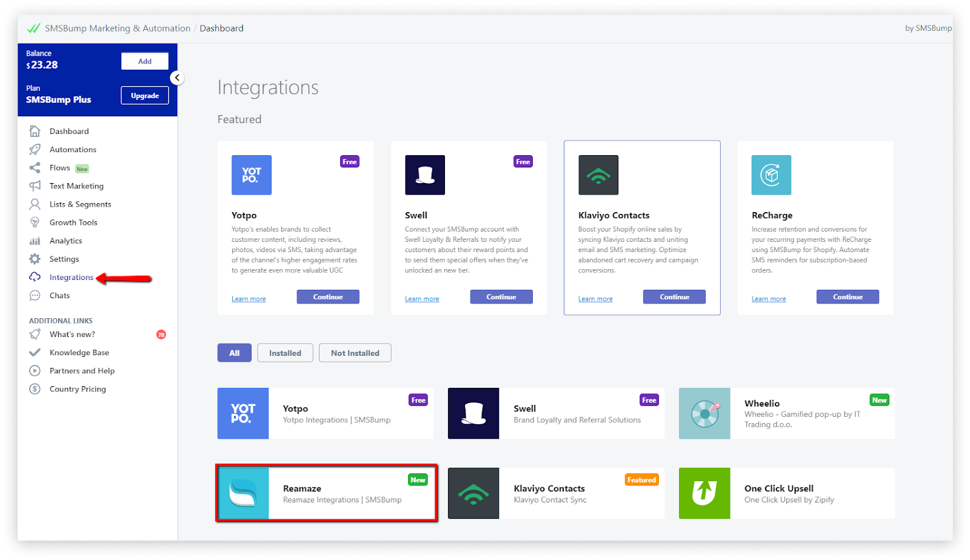The width and height of the screenshot is (970, 560).
Task: Click the What's new notification badge
Action: [x=161, y=335]
